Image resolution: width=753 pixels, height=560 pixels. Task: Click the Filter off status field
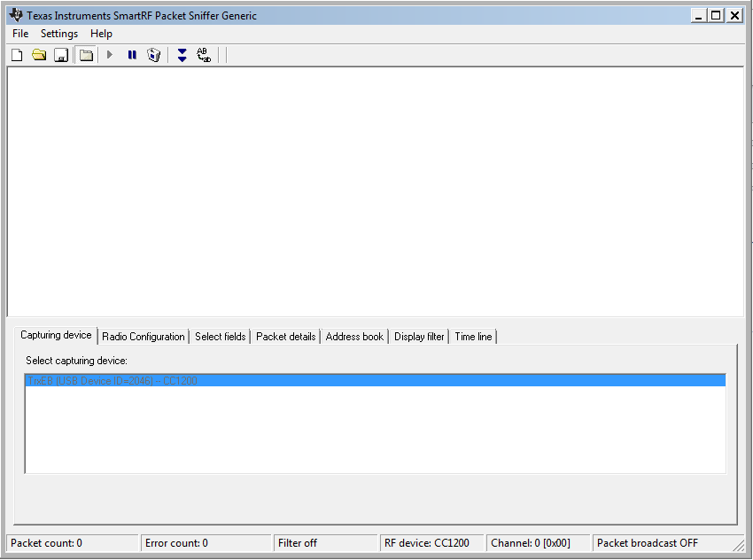pos(326,543)
